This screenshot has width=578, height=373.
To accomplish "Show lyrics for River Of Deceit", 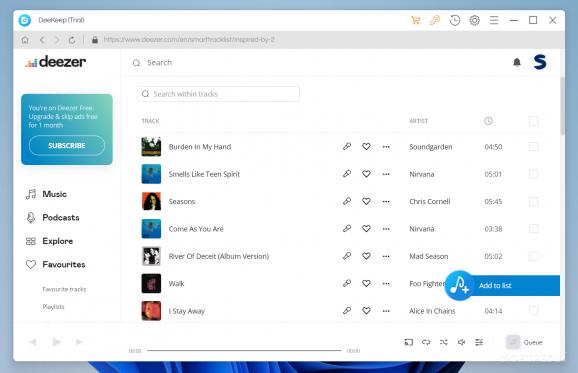I will (347, 255).
